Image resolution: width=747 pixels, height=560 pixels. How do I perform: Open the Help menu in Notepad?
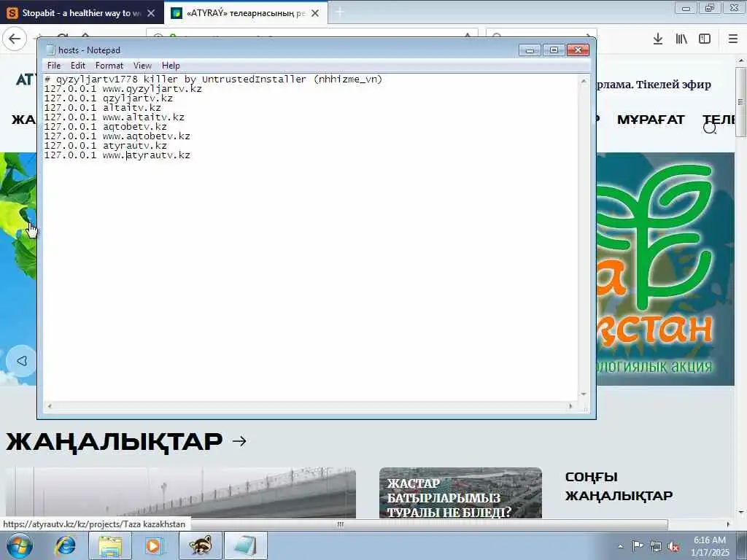point(171,66)
